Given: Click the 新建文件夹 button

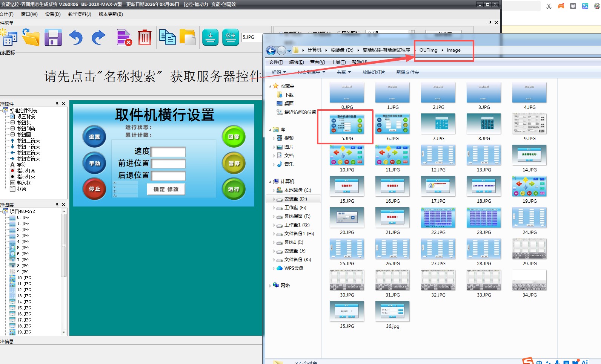Looking at the screenshot, I should pos(407,72).
